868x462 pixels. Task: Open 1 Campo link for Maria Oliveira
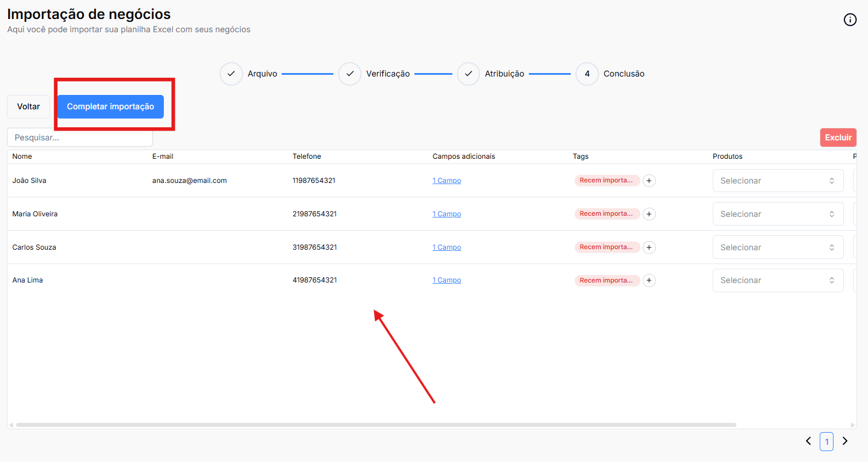(x=447, y=214)
